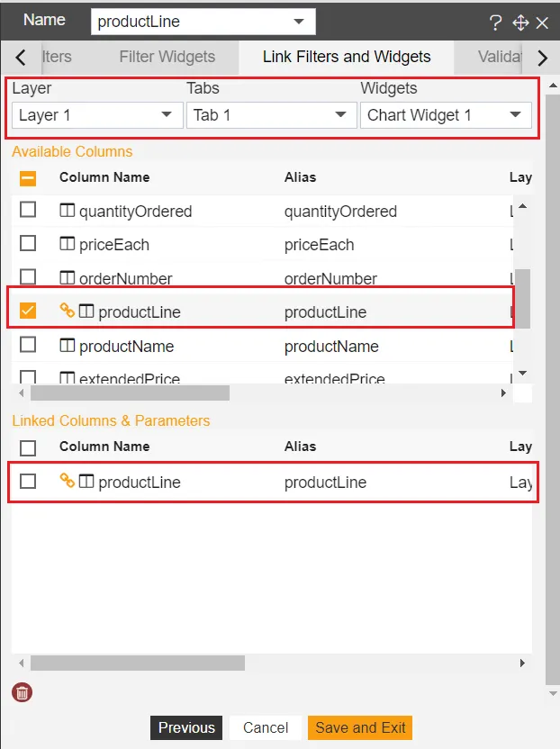Open the Name dropdown showing productLine

coord(203,22)
